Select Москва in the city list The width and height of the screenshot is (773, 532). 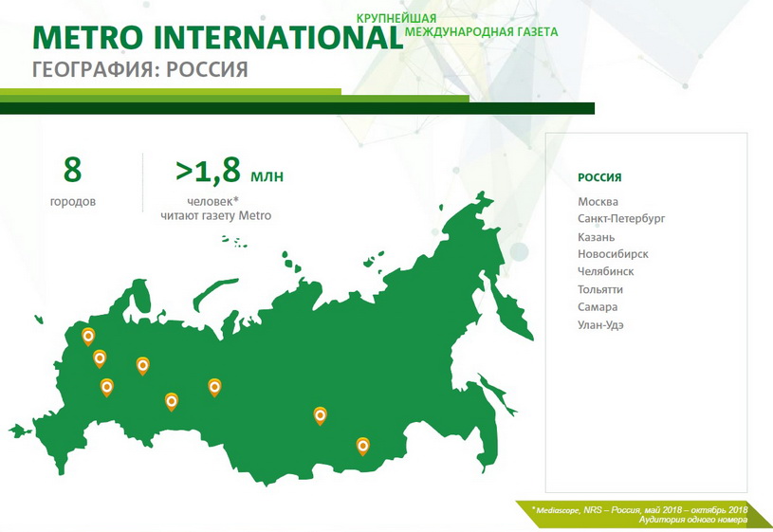(598, 202)
